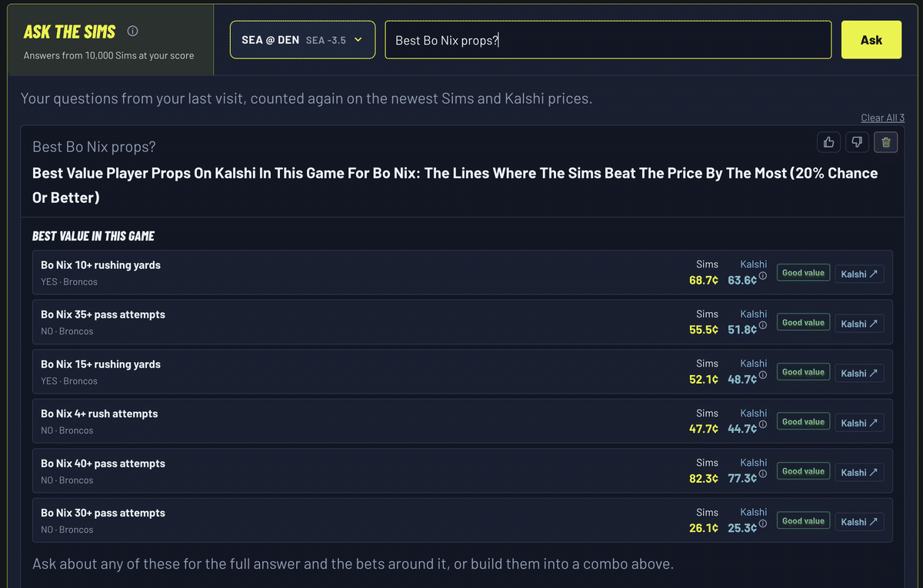The height and width of the screenshot is (588, 923).
Task: Click the Ask The Sims title
Action: (70, 32)
